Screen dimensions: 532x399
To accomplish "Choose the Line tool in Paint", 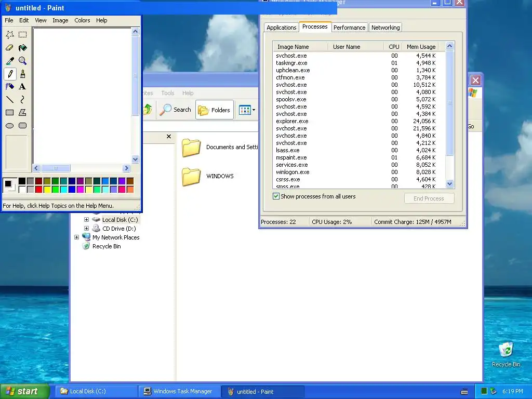I will (x=10, y=99).
